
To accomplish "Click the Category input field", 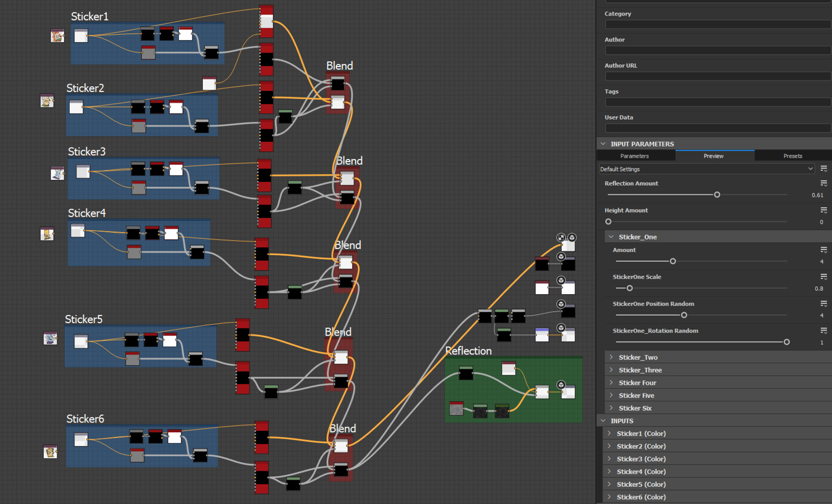I will coord(718,24).
